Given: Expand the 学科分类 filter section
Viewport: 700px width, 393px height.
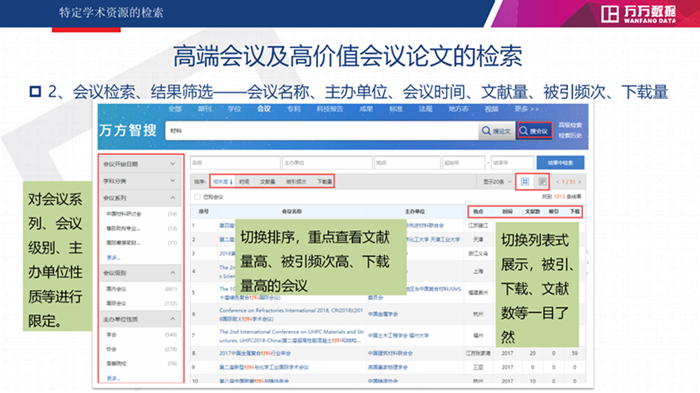Looking at the screenshot, I should pyautogui.click(x=139, y=181).
